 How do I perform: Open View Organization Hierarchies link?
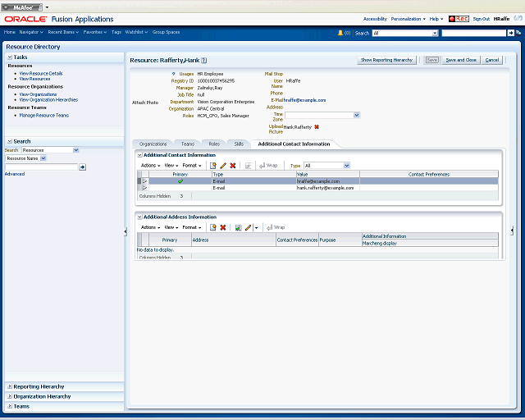point(48,100)
